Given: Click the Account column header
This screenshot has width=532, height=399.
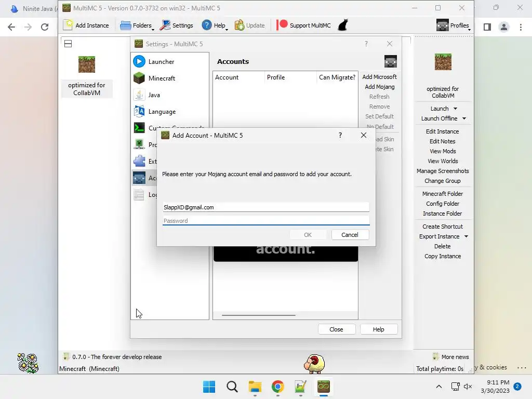Looking at the screenshot, I should click(x=238, y=77).
